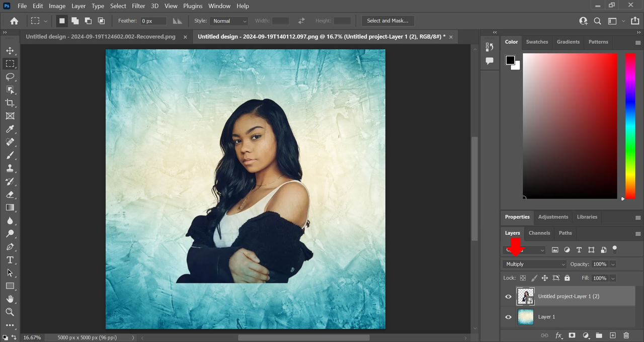Image resolution: width=644 pixels, height=342 pixels.
Task: Select the Hand tool
Action: [10, 299]
